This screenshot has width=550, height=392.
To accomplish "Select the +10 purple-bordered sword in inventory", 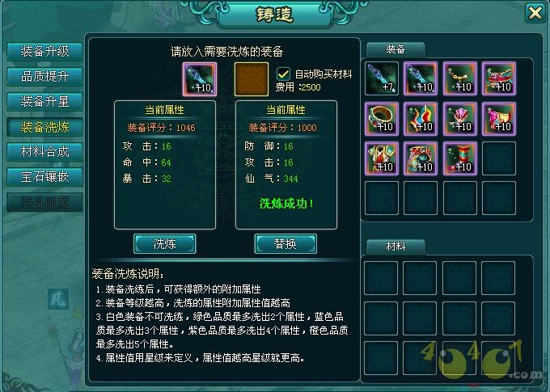I will point(421,78).
